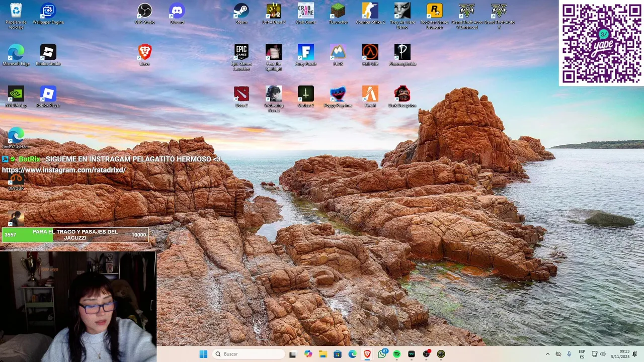Select the Roblox Studio shortcut
The width and height of the screenshot is (644, 362).
click(x=48, y=55)
